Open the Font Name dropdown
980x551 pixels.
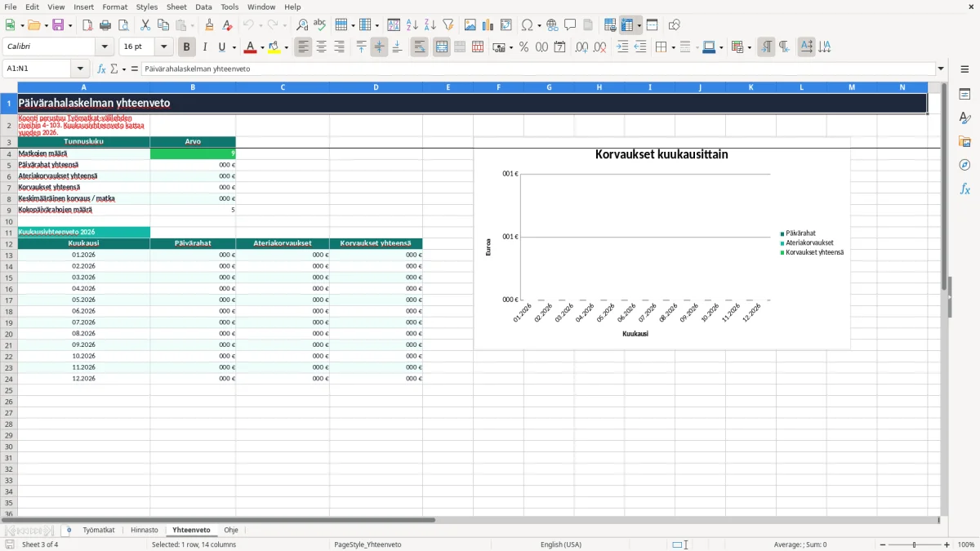coord(105,47)
